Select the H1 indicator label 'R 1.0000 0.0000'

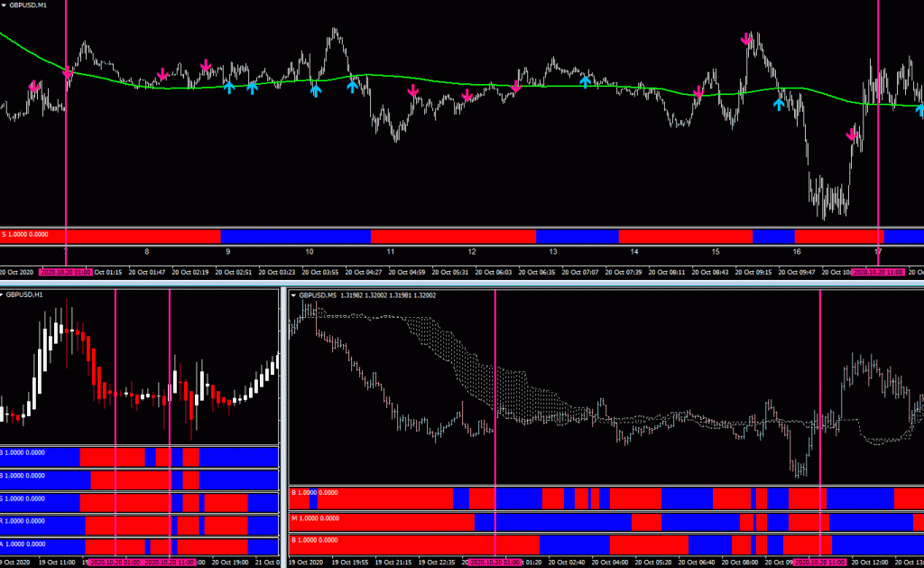pyautogui.click(x=23, y=521)
